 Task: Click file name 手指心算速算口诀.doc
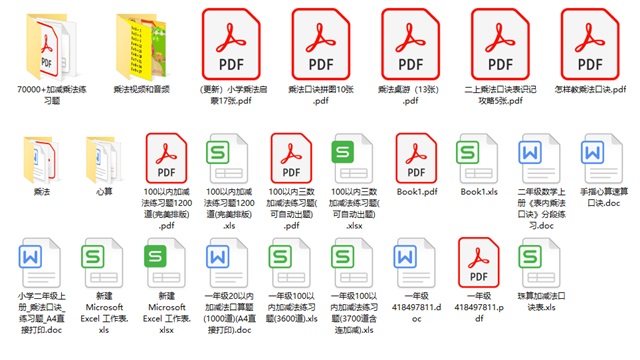coord(603,197)
